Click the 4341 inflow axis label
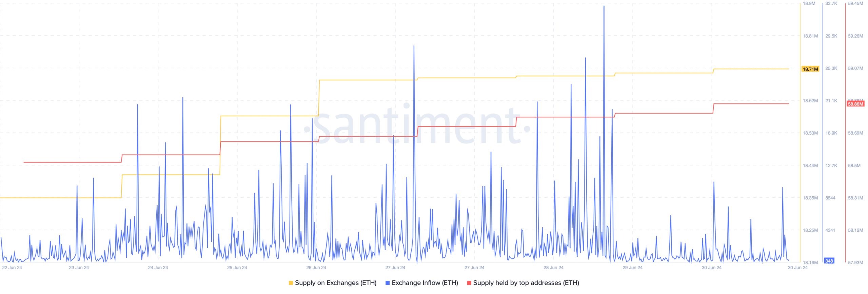 830,231
